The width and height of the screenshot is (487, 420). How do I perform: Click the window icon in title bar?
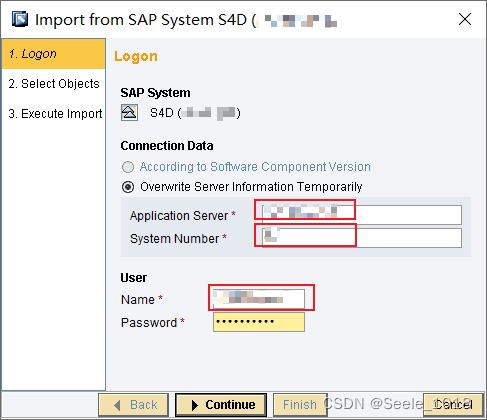pos(20,19)
